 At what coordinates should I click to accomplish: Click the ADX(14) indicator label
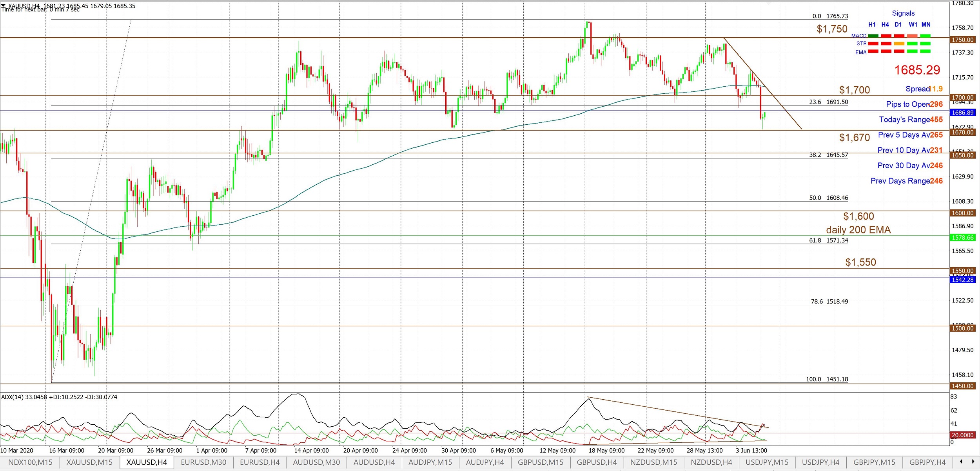point(59,397)
